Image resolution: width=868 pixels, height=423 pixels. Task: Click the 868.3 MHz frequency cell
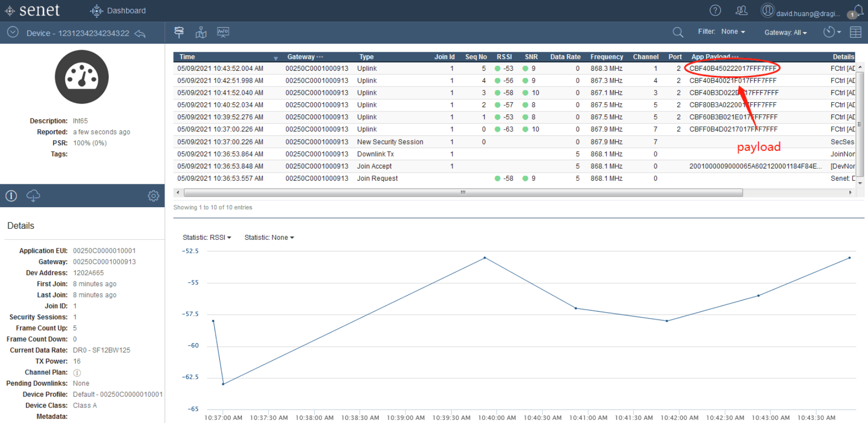[607, 68]
